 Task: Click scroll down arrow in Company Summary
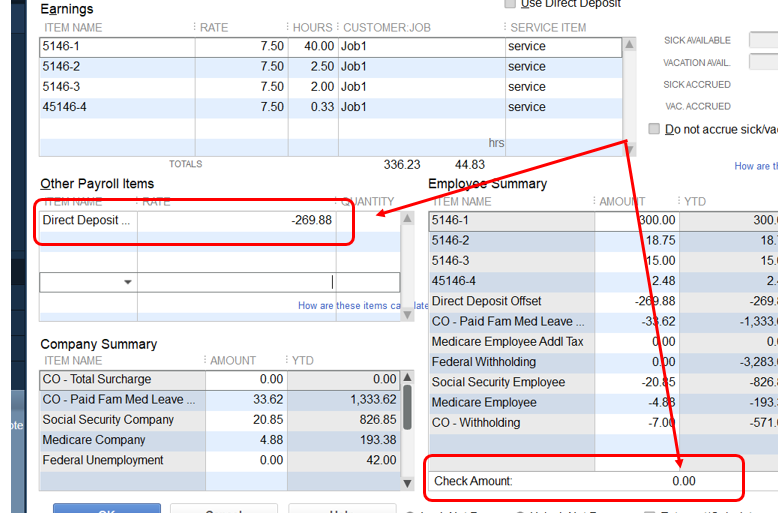pos(407,483)
